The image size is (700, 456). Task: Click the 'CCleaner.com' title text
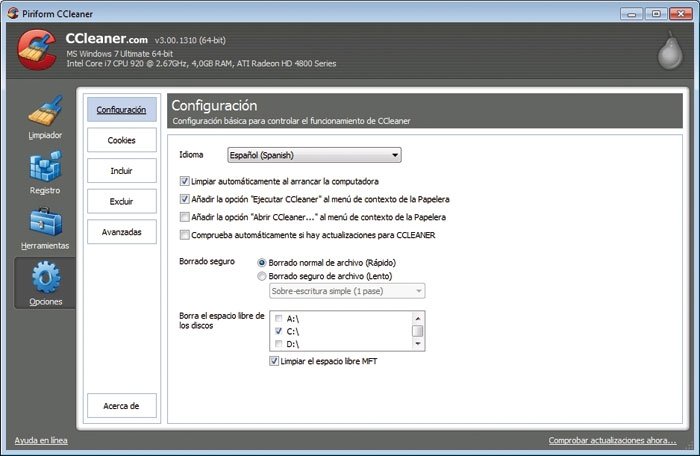pyautogui.click(x=106, y=39)
